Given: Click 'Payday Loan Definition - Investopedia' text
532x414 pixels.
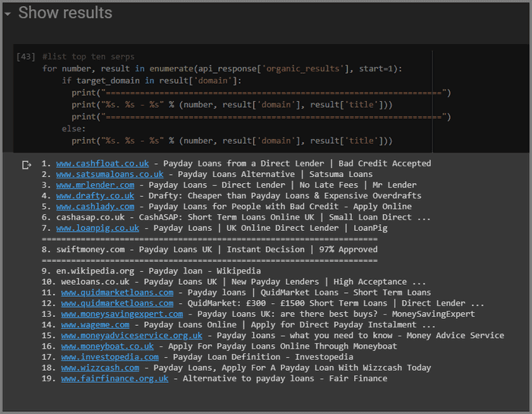Looking at the screenshot, I should coord(263,357).
